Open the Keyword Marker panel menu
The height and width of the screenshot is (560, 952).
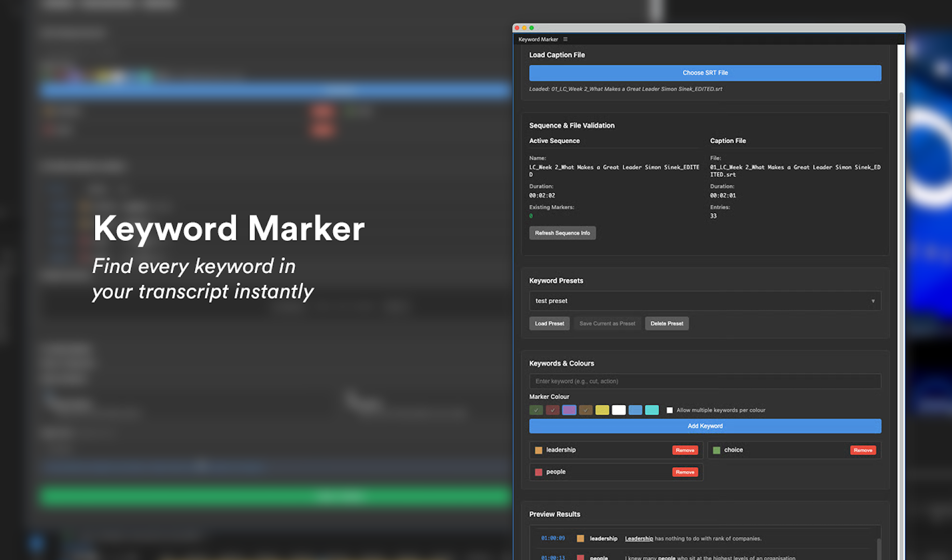(x=565, y=39)
